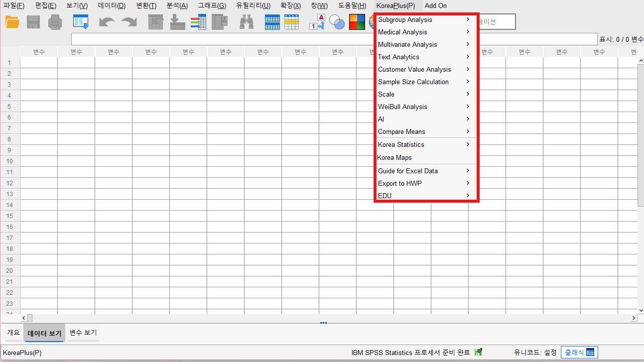Click the open data file folder icon
This screenshot has height=362, width=644.
(12, 22)
